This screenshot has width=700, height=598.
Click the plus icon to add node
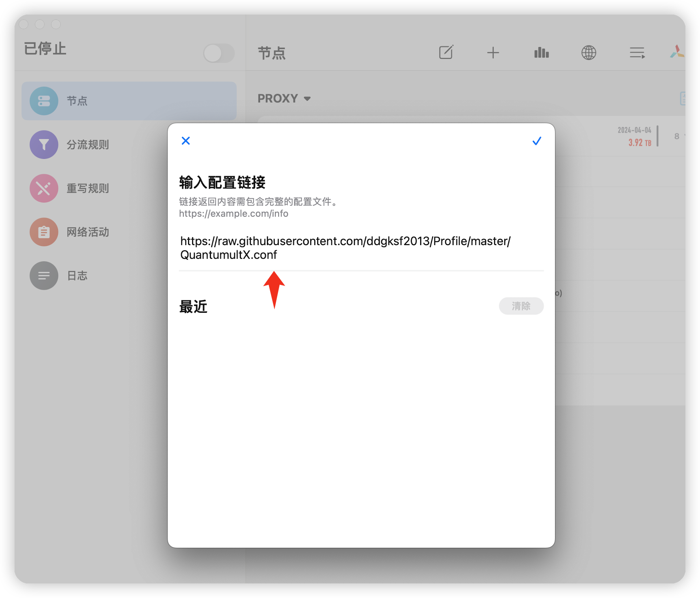point(493,53)
